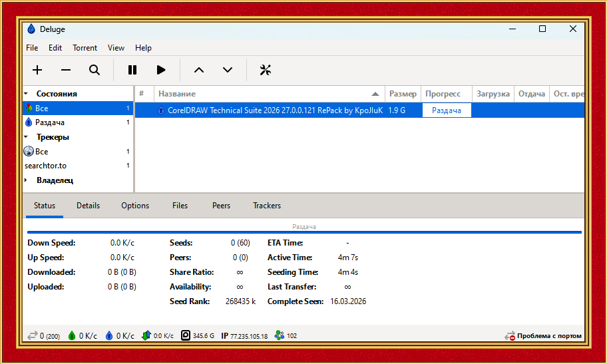Sort by the Размер column header
607x364 pixels.
coord(403,94)
